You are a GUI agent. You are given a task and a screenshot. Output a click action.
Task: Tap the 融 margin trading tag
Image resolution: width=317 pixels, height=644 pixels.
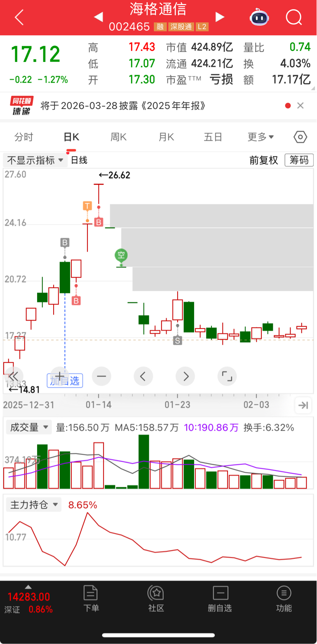click(x=160, y=27)
